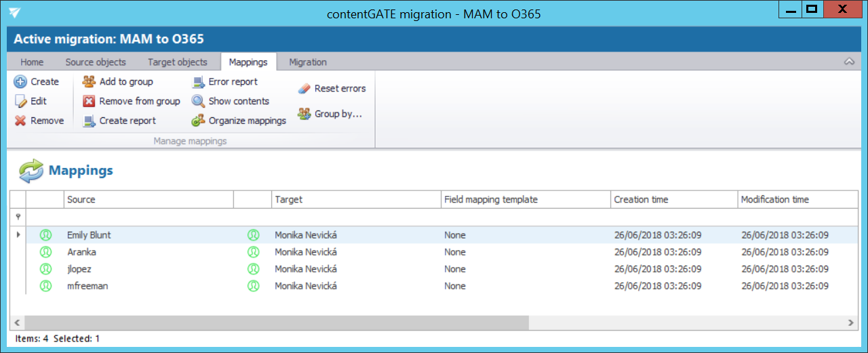Click the Create mapping icon
The width and height of the screenshot is (868, 353).
coord(20,82)
